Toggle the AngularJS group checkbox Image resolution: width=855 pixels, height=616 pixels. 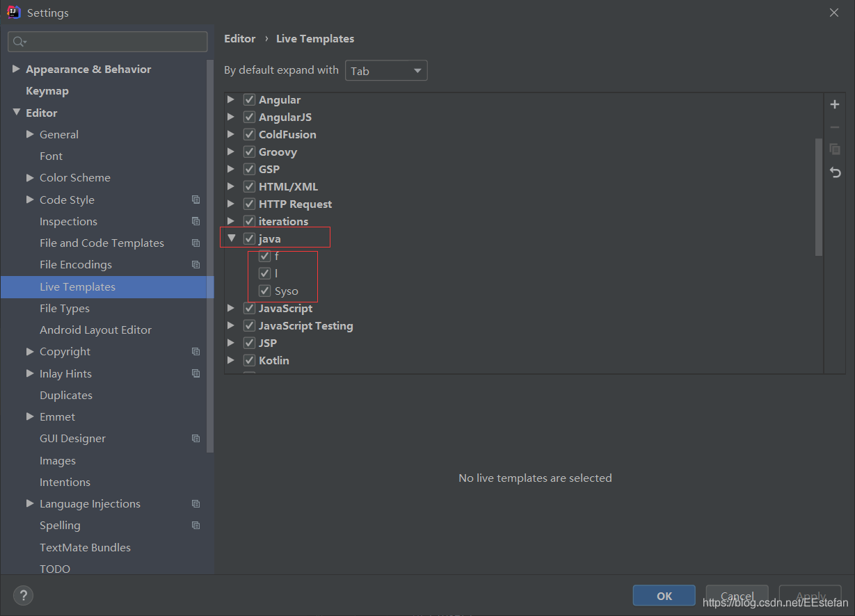coord(249,117)
